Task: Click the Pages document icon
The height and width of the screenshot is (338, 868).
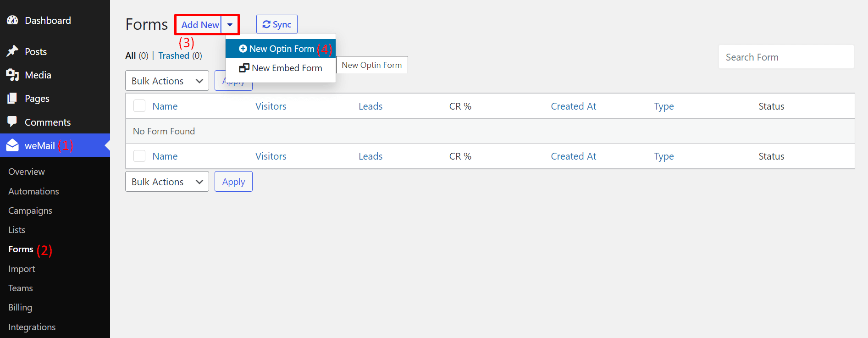Action: coord(12,98)
